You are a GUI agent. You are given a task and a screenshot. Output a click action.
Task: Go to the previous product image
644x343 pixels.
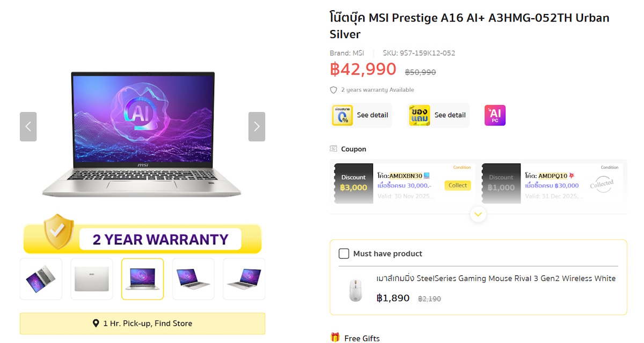28,126
